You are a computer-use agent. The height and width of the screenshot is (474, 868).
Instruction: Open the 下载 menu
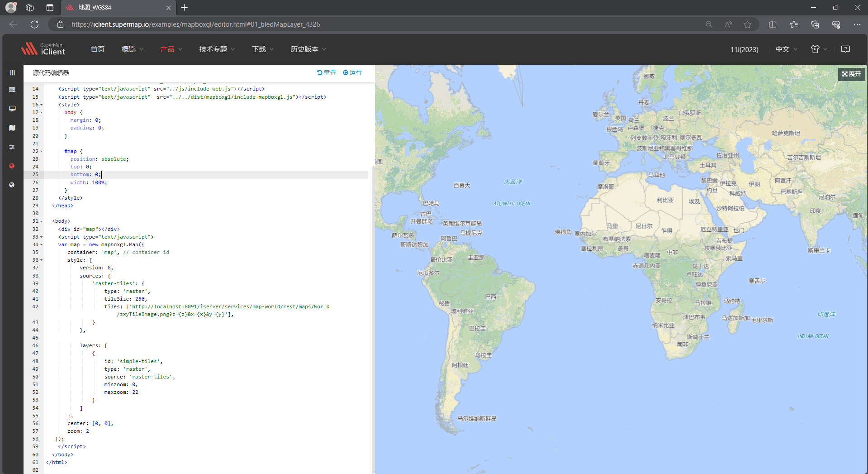coord(263,49)
